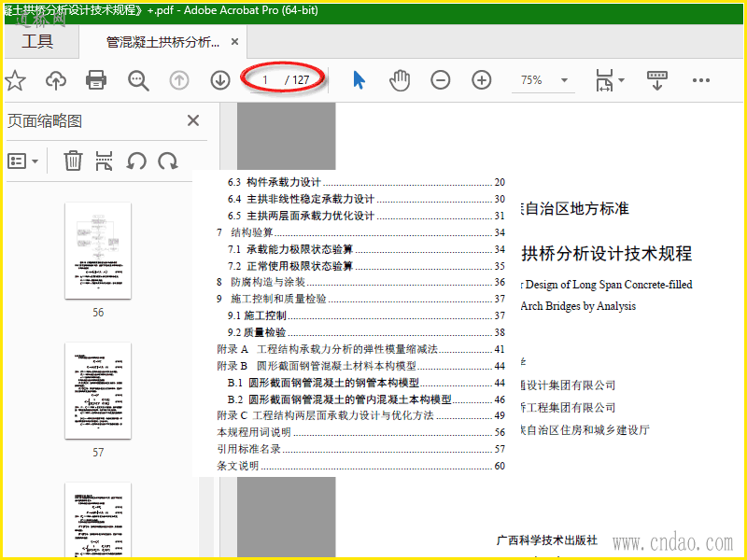
Task: Click TOC entry B.2 管内混凝土本构模型
Action: point(366,399)
